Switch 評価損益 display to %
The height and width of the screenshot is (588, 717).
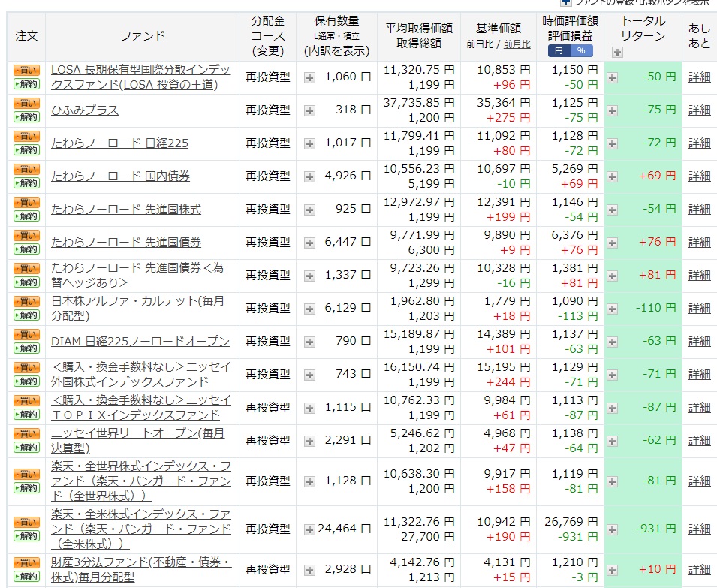581,51
